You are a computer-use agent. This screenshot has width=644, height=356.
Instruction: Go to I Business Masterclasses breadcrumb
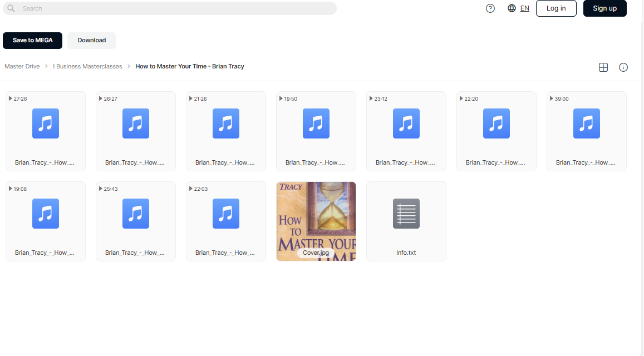[x=87, y=66]
